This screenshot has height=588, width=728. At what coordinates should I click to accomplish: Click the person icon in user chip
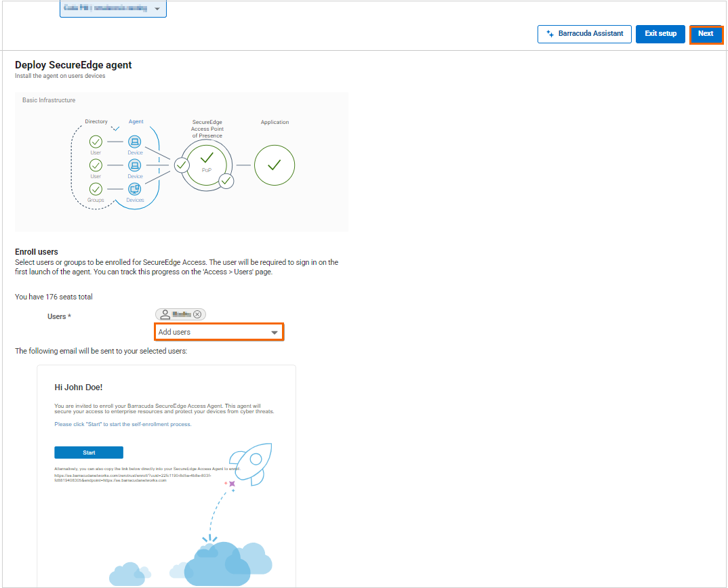tap(165, 314)
